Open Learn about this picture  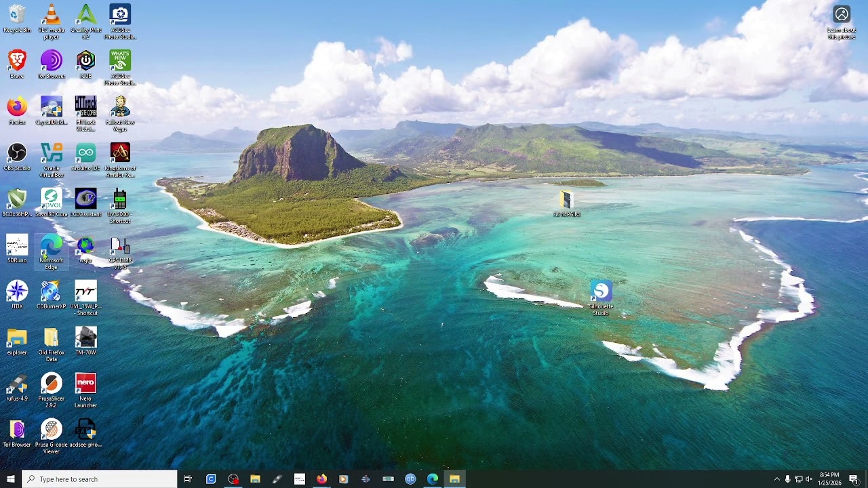point(842,22)
